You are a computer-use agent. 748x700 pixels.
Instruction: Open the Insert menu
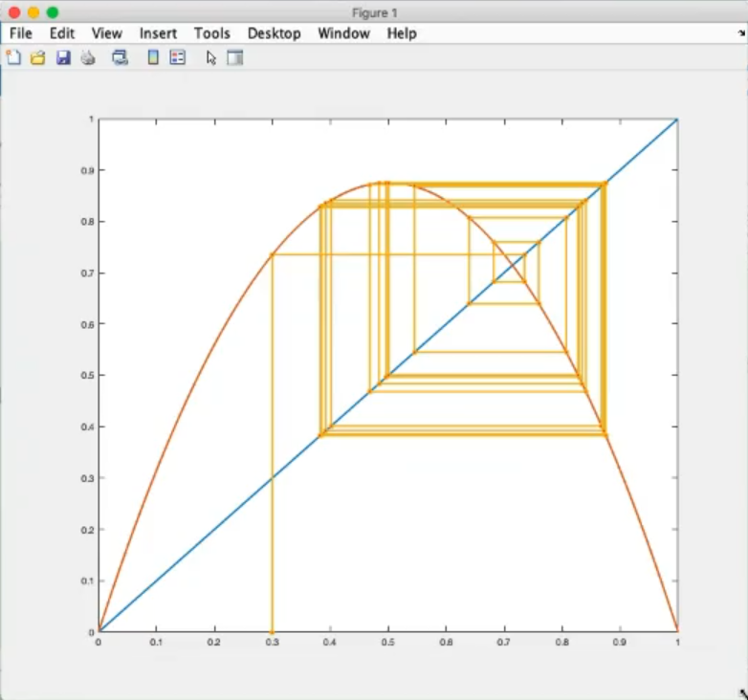click(158, 33)
